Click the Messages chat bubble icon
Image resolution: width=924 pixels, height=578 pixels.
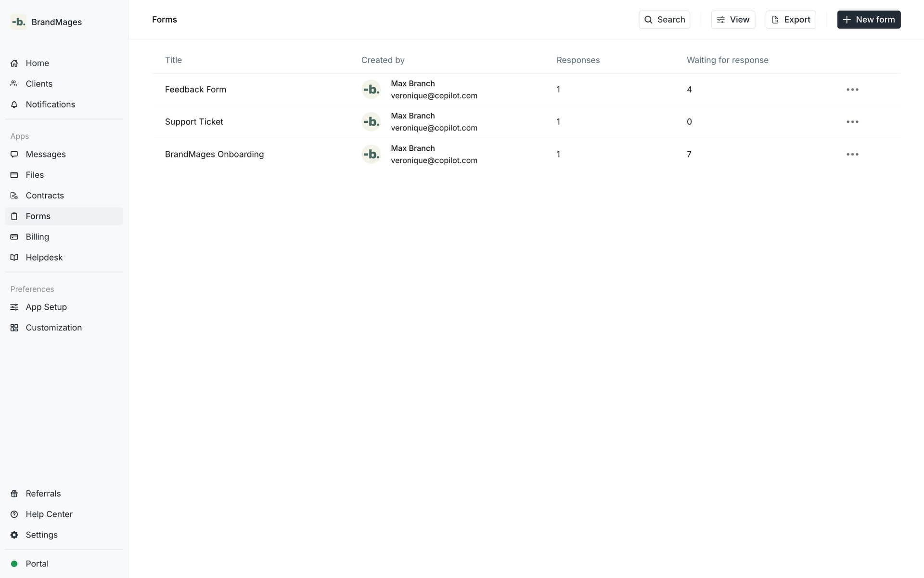click(x=14, y=154)
